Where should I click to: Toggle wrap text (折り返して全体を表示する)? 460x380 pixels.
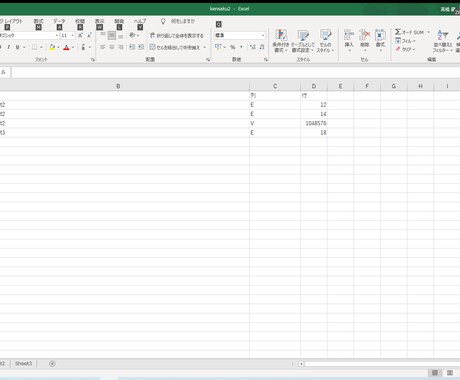click(x=177, y=35)
